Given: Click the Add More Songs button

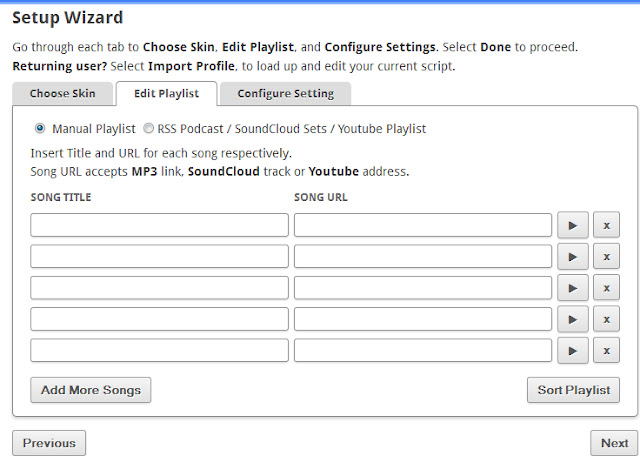Looking at the screenshot, I should coord(91,390).
